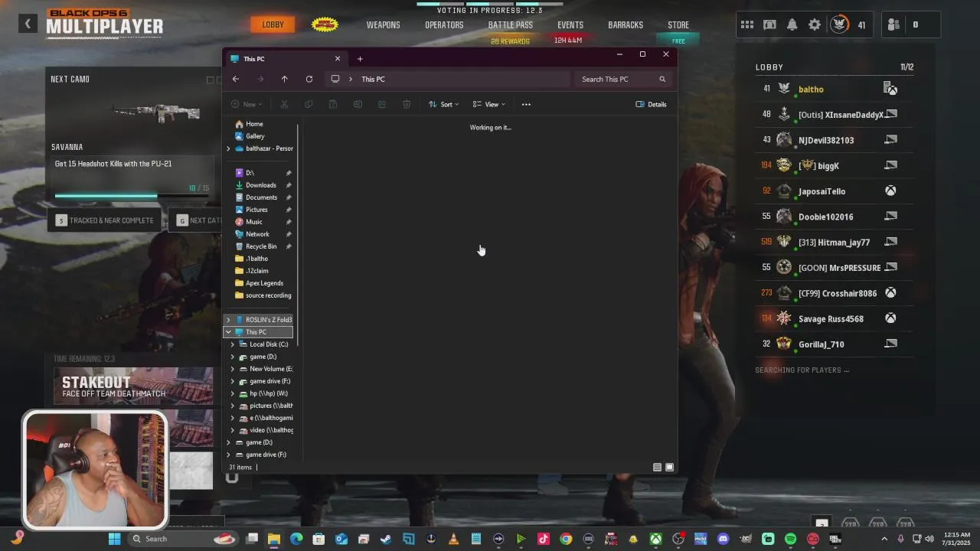Click the Savanna camo progress bar
This screenshot has height=551, width=980.
pyautogui.click(x=132, y=196)
